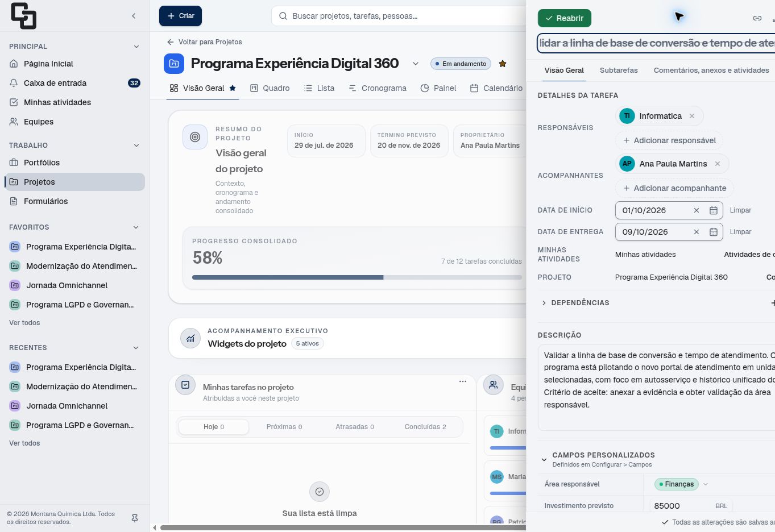
Task: Open the calendar picker for Data de início
Action: 714,210
